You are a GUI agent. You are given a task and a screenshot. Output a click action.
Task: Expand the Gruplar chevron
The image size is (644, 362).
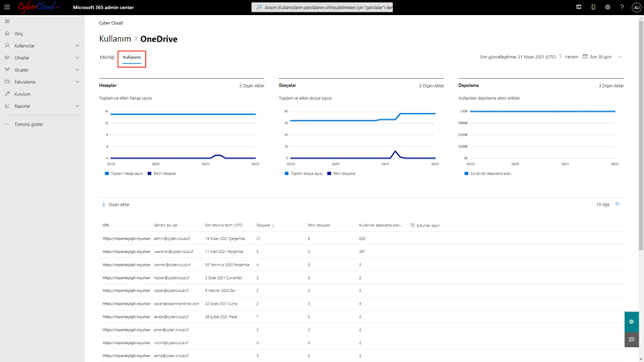tap(77, 70)
